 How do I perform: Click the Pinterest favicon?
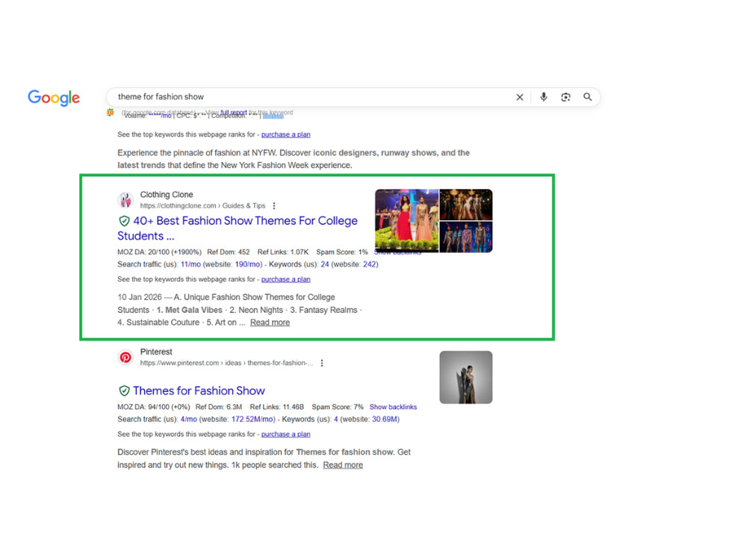coord(125,357)
